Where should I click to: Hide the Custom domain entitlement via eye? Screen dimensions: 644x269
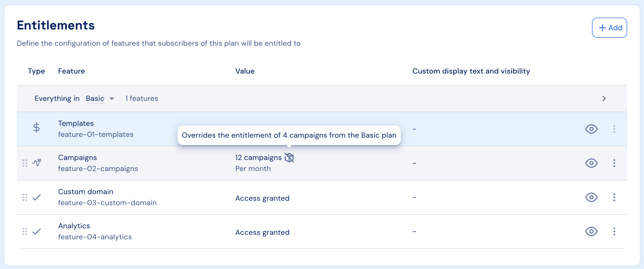pyautogui.click(x=591, y=197)
